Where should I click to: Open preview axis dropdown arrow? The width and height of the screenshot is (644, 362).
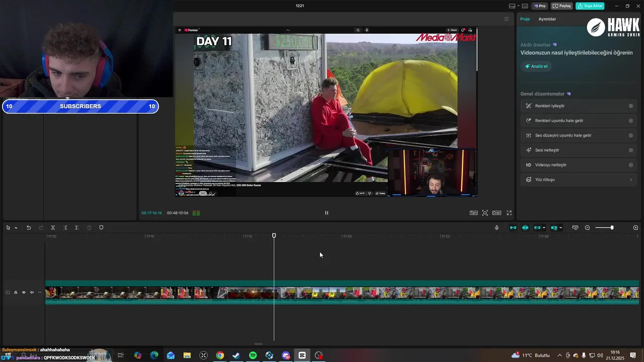(560, 228)
